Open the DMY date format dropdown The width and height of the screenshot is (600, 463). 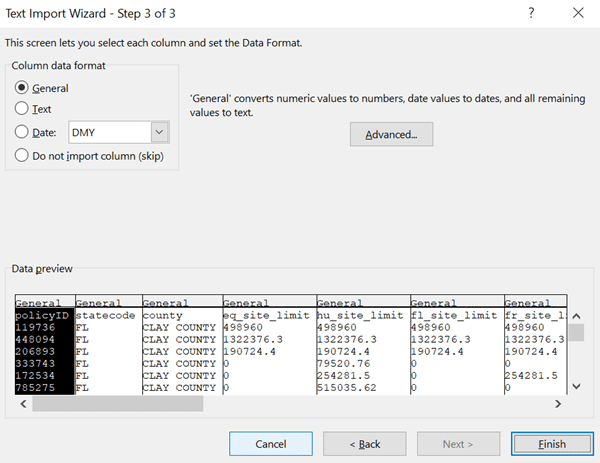(x=160, y=132)
